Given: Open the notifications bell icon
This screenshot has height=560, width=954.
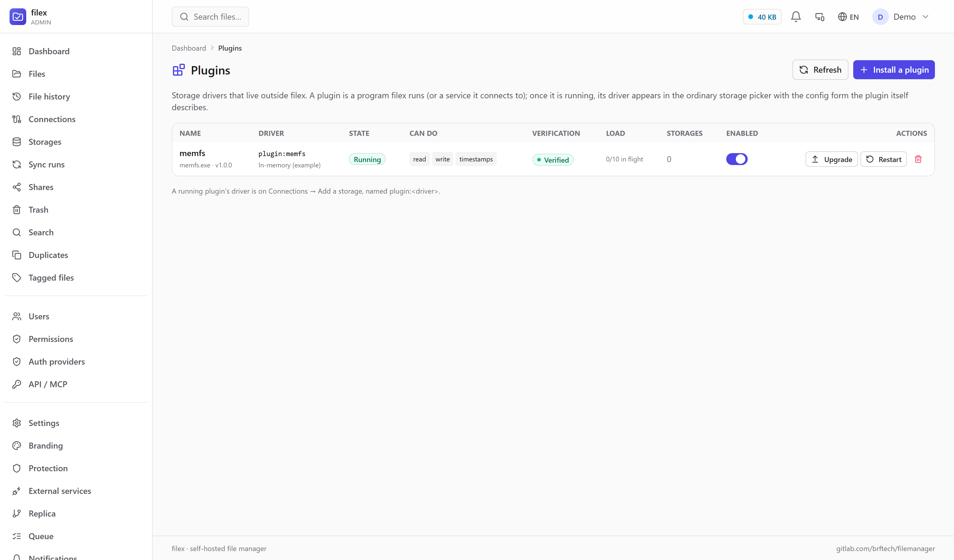Looking at the screenshot, I should (x=796, y=17).
